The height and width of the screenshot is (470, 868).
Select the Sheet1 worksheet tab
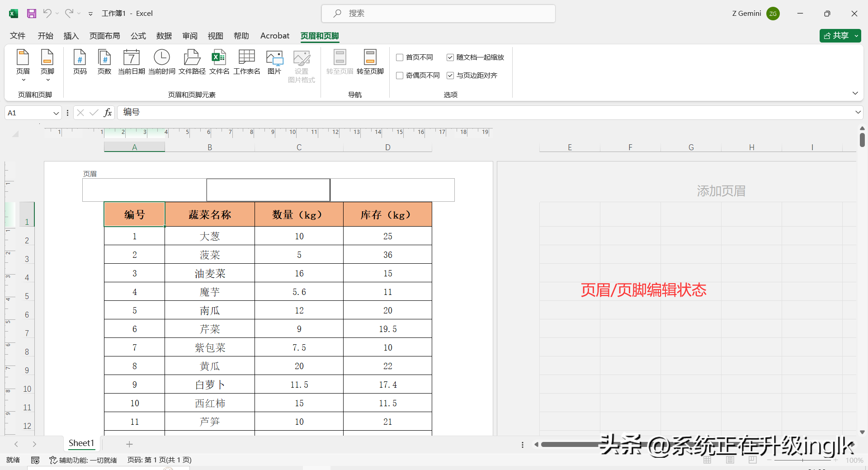click(x=81, y=443)
